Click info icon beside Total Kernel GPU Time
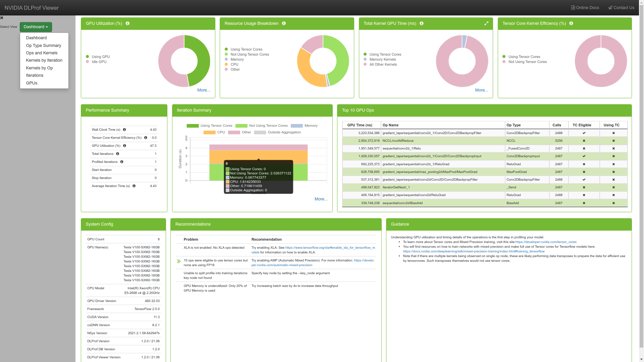This screenshot has width=644, height=362. (x=422, y=23)
